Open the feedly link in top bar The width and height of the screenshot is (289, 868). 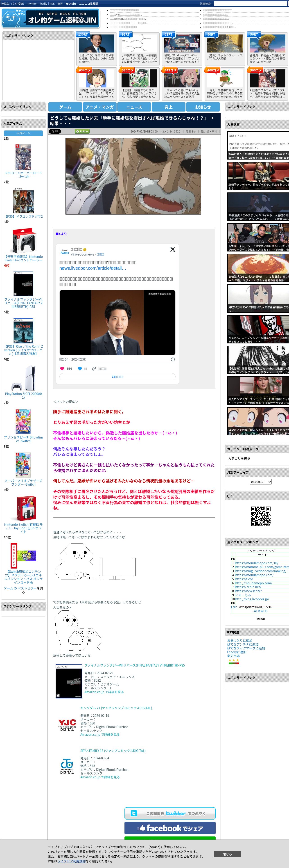(43, 4)
